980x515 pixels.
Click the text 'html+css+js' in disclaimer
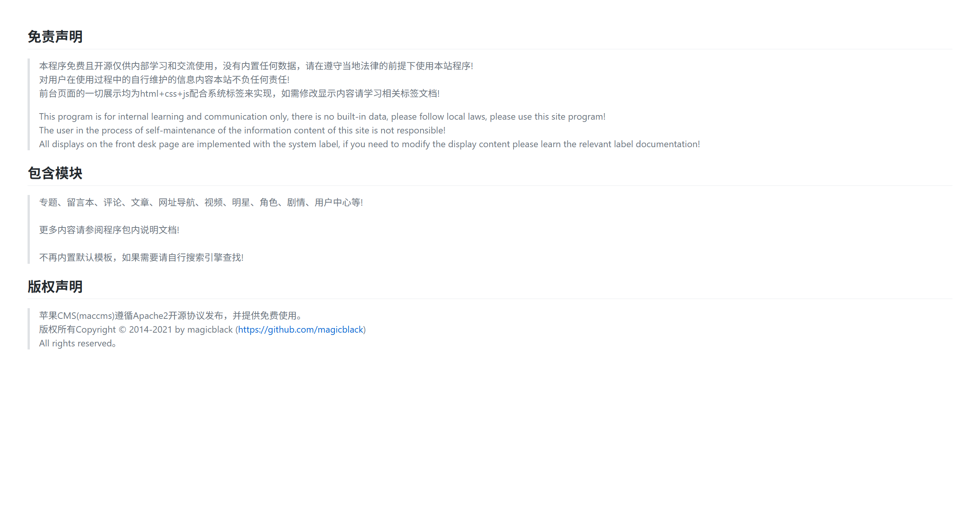tap(165, 94)
